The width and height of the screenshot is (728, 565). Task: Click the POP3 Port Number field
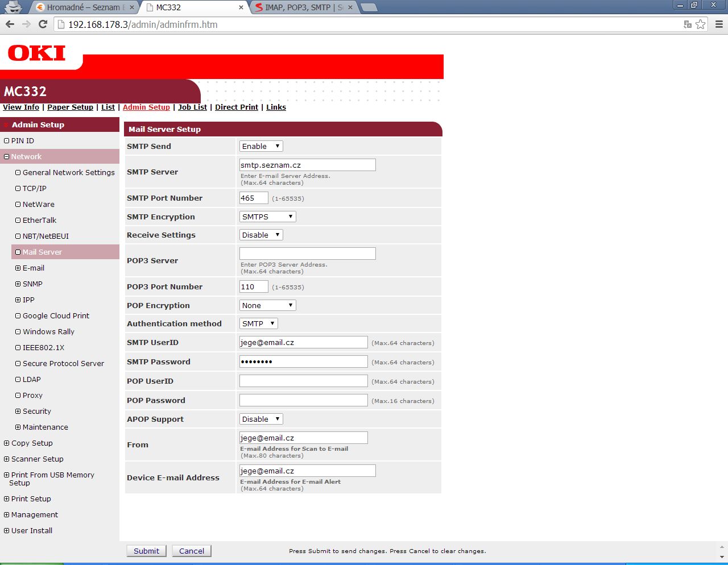point(254,286)
